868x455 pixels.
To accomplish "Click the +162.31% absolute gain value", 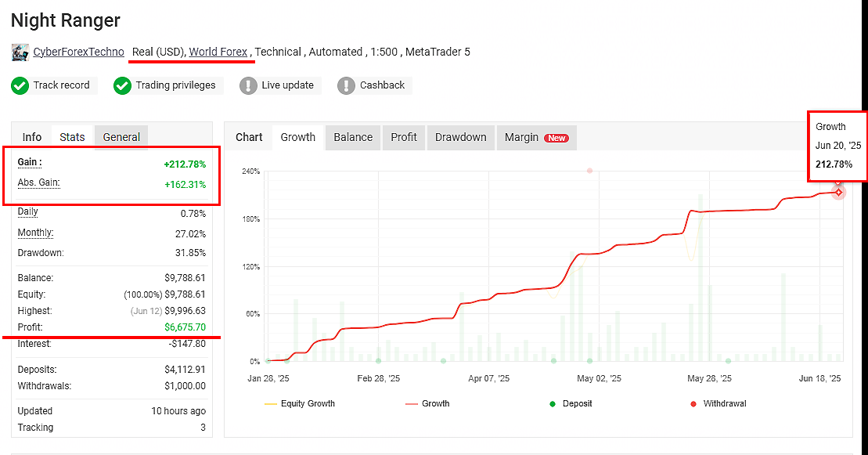I will (x=185, y=185).
